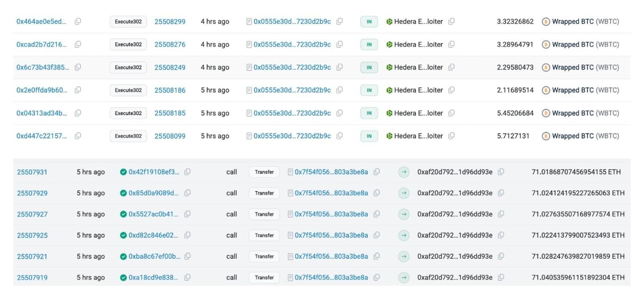Open transaction 0x464ae0e5ed details
This screenshot has width=644, height=299.
click(x=41, y=21)
